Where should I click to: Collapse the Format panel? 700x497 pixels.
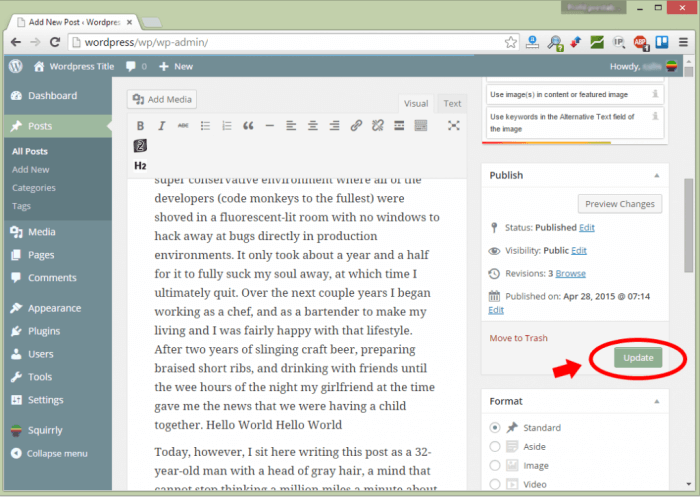pyautogui.click(x=657, y=401)
